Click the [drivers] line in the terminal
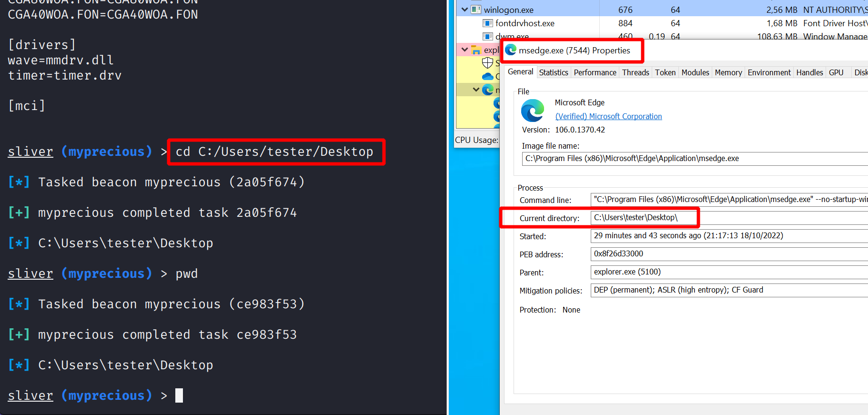 click(x=42, y=45)
